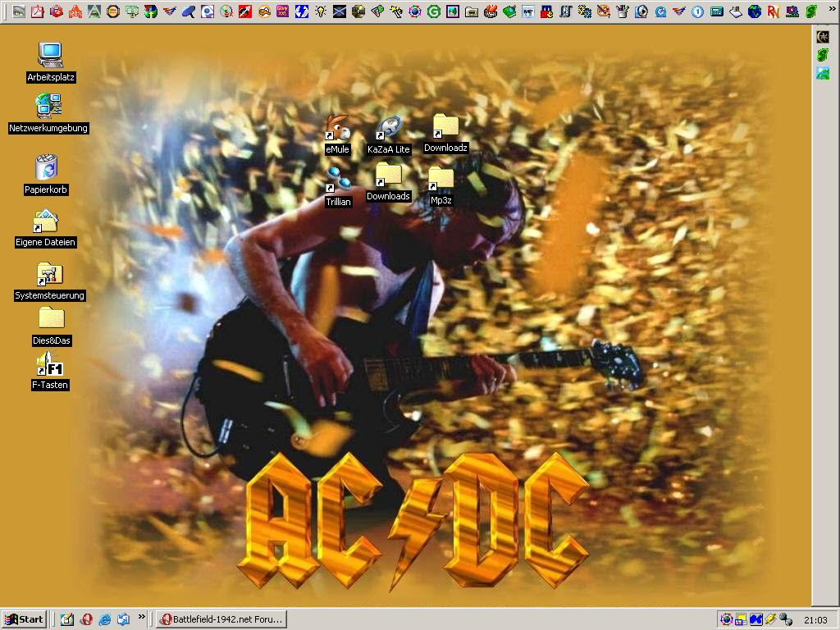Open the Eigene Dateien folder
This screenshot has height=630, width=840.
[45, 221]
